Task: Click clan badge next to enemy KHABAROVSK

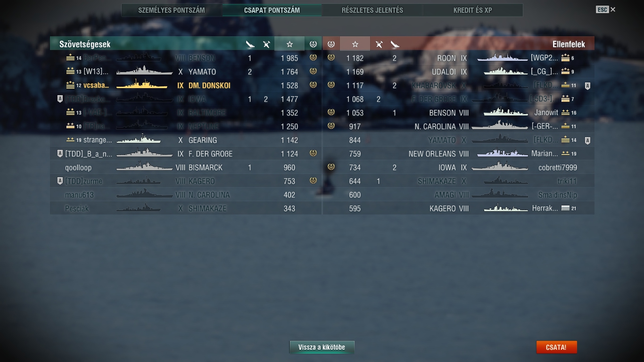Action: click(587, 86)
